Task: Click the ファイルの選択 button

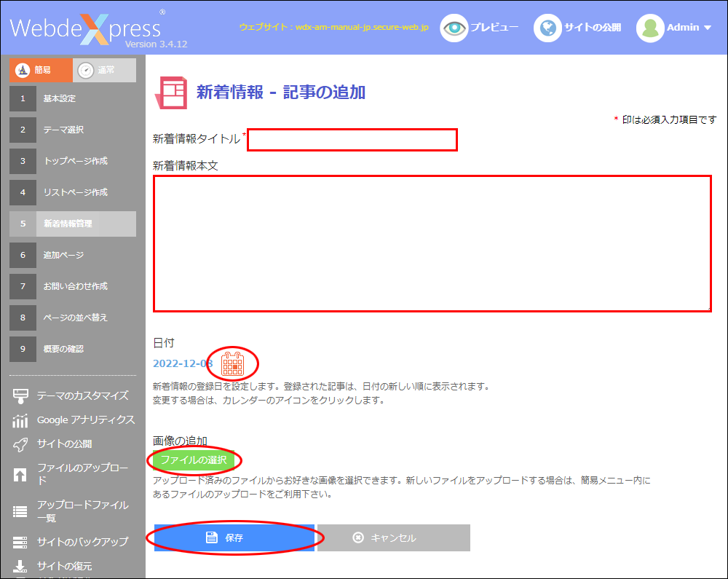Action: [194, 460]
